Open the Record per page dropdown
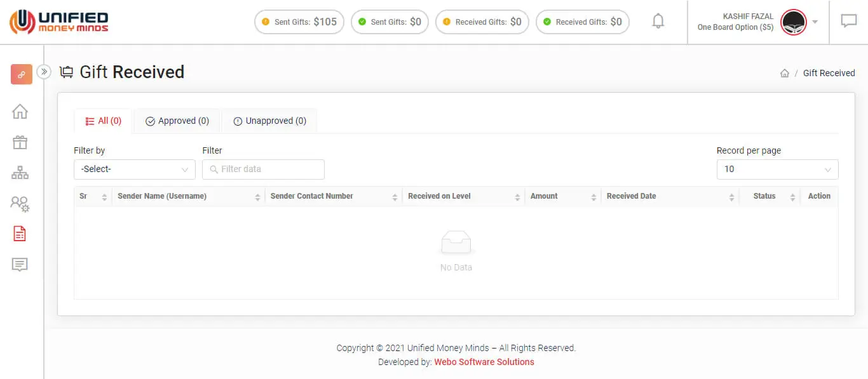 tap(777, 170)
